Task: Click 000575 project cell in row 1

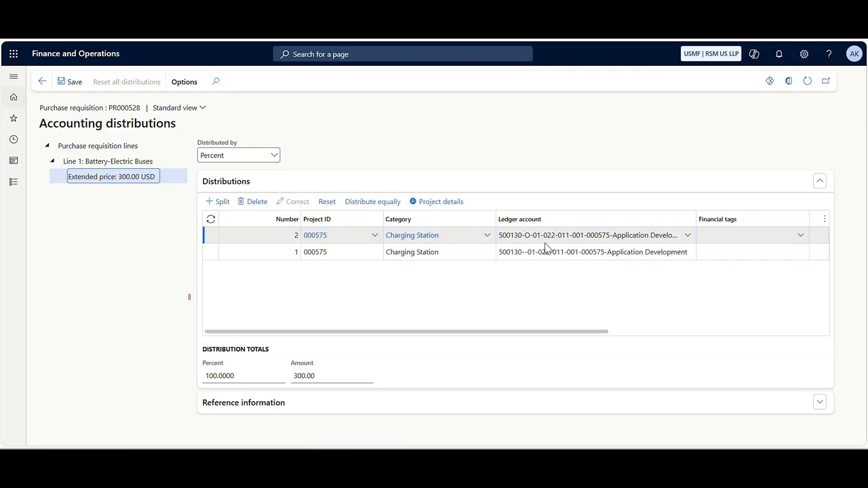Action: 342,251
